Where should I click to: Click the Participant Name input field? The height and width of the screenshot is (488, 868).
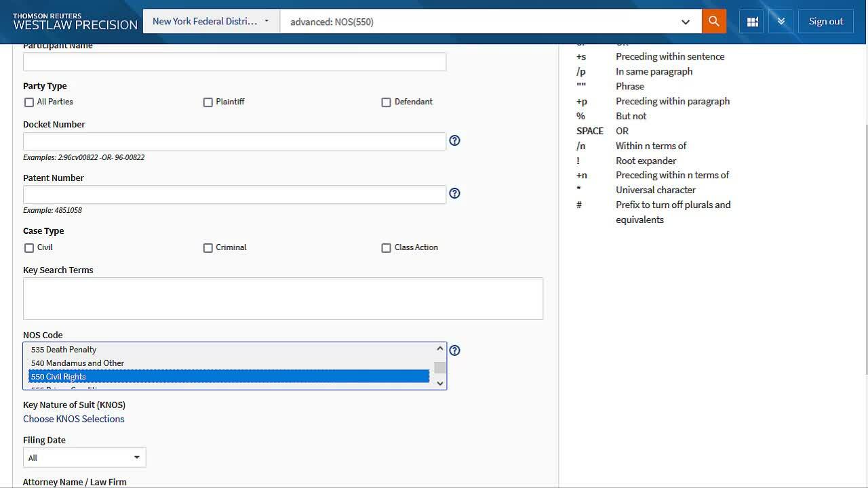[x=235, y=62]
